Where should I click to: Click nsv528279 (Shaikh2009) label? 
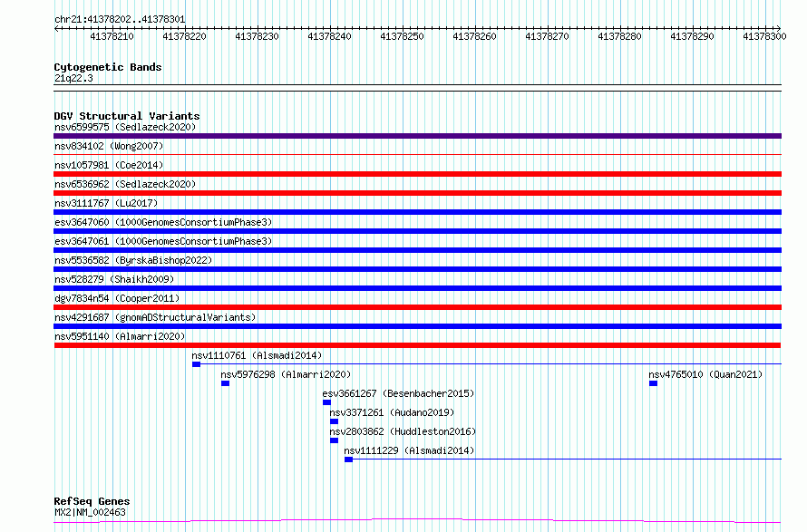tap(114, 279)
